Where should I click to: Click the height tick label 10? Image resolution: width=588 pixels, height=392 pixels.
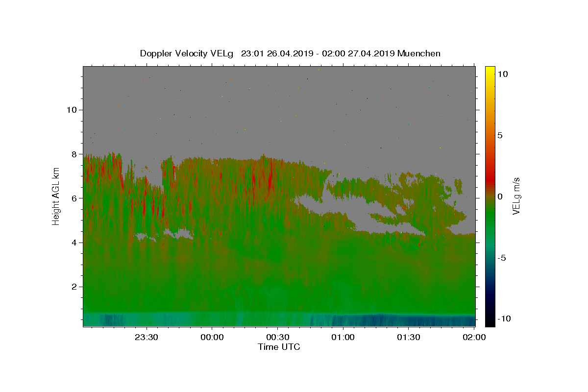pyautogui.click(x=72, y=110)
